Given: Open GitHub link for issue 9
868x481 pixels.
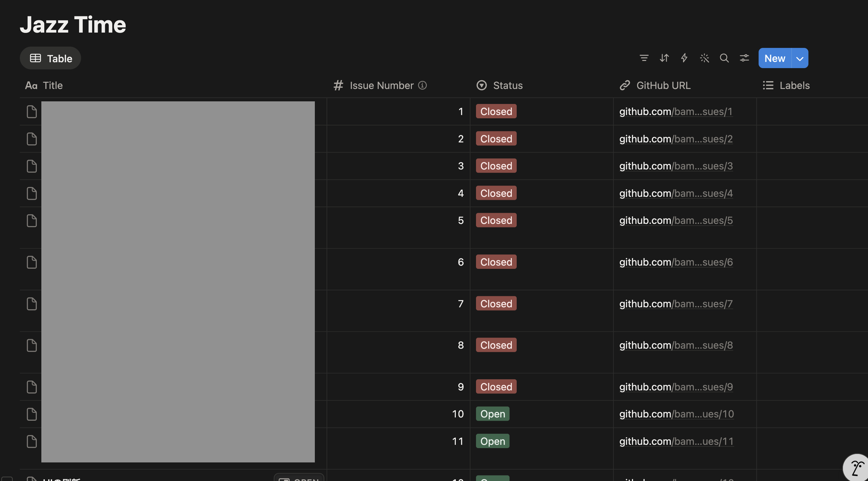Looking at the screenshot, I should (x=676, y=387).
